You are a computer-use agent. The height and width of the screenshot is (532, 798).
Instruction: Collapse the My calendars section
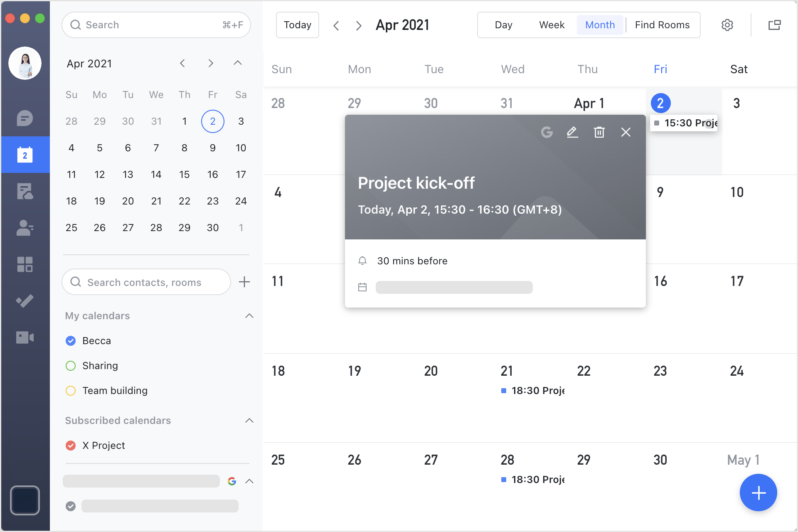249,316
